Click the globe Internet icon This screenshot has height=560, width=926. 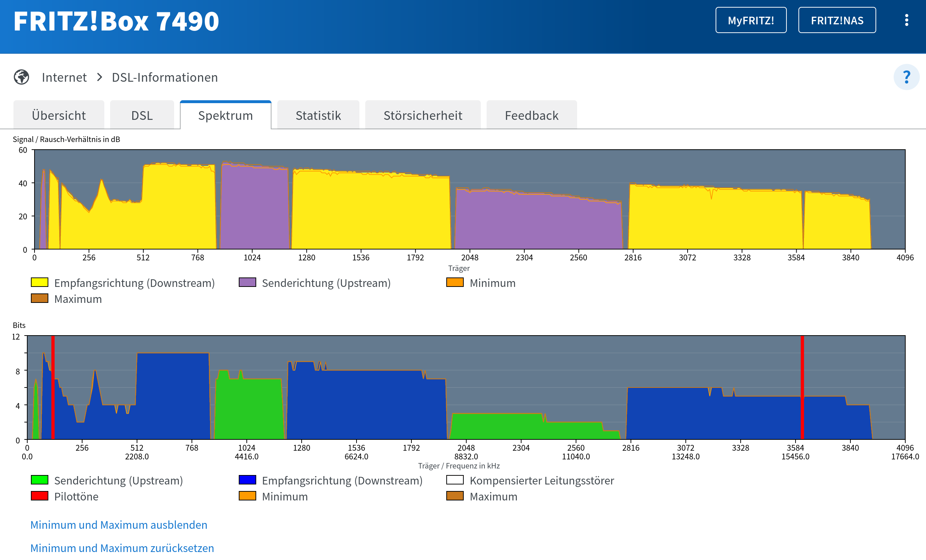[21, 77]
